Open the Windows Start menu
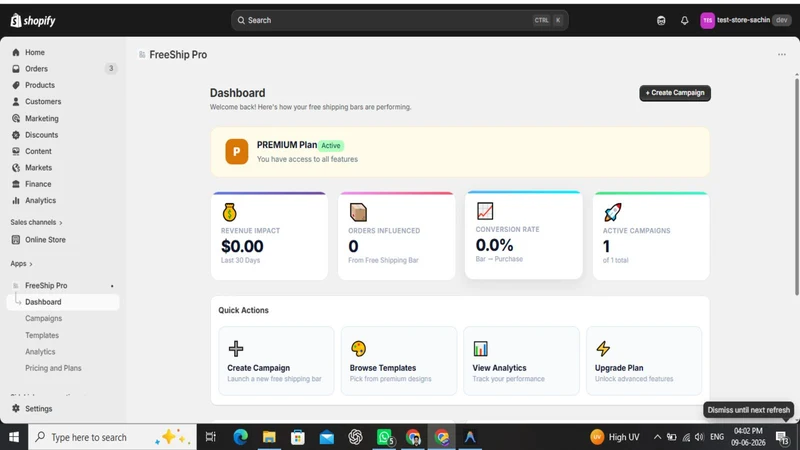The image size is (800, 450). [14, 437]
